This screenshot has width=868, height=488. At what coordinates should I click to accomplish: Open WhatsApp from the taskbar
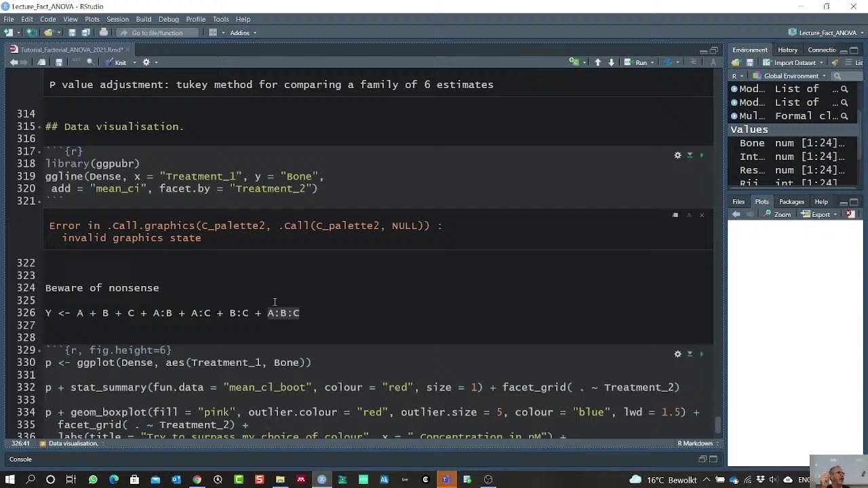pyautogui.click(x=93, y=479)
